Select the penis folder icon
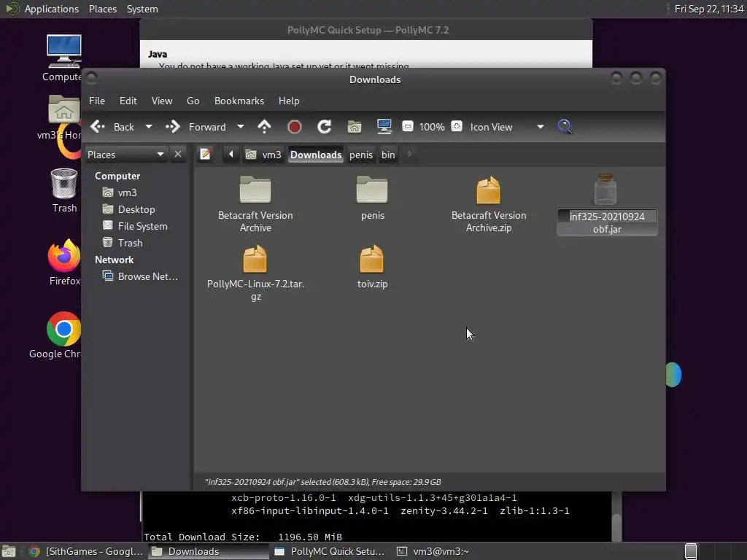 click(372, 198)
